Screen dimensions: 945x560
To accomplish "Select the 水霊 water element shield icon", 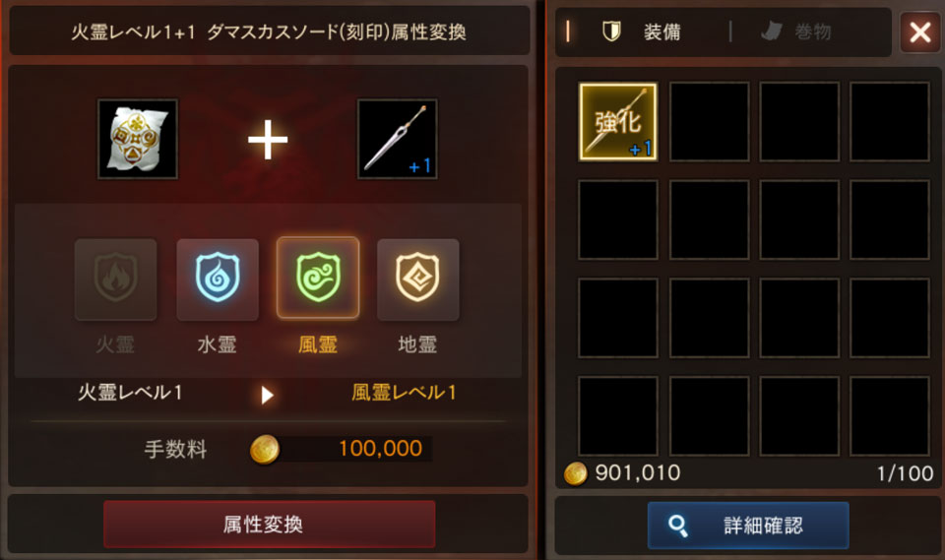I will click(218, 280).
